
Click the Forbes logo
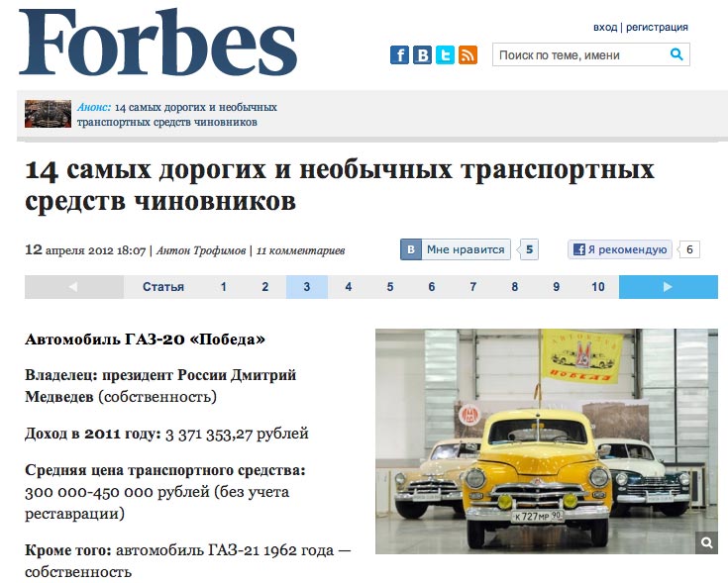(157, 42)
